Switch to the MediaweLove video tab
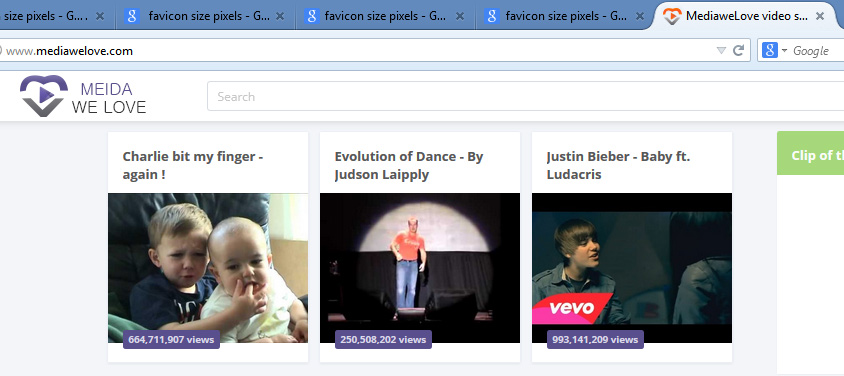The height and width of the screenshot is (376, 844). [x=746, y=16]
